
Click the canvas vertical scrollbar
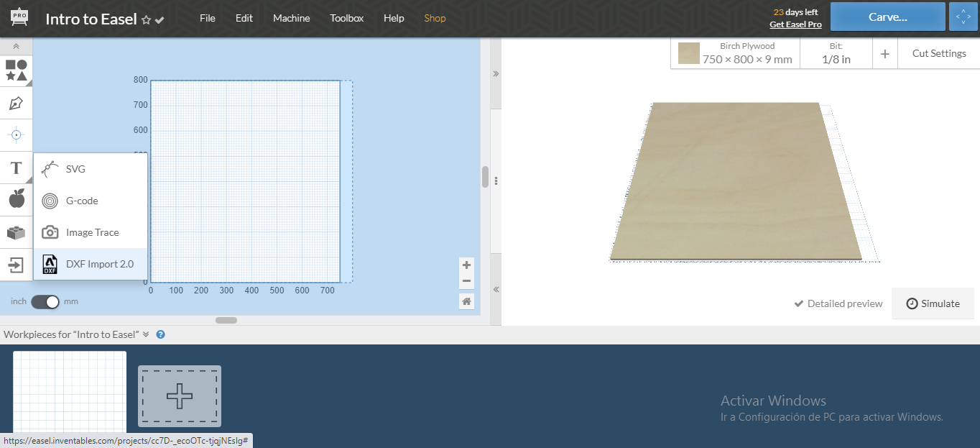485,177
